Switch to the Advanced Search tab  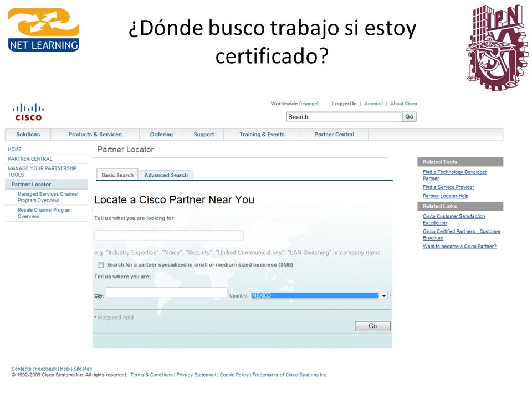(166, 175)
